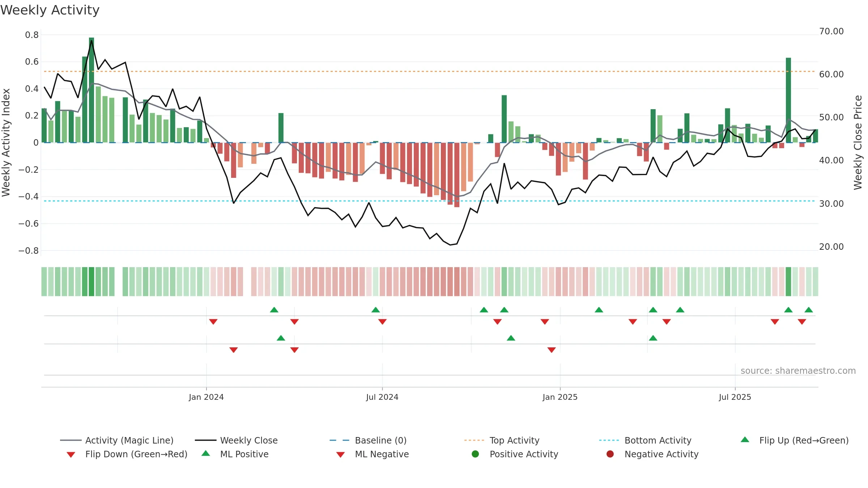Click the −0.8 activity axis label

tap(29, 251)
